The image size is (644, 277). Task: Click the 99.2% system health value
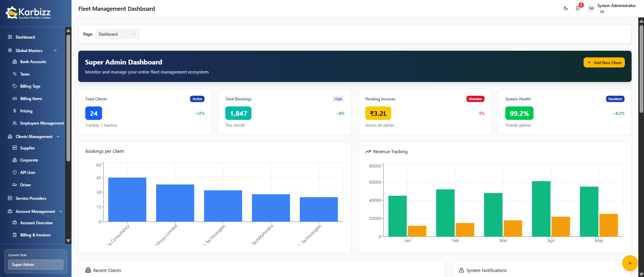[519, 113]
